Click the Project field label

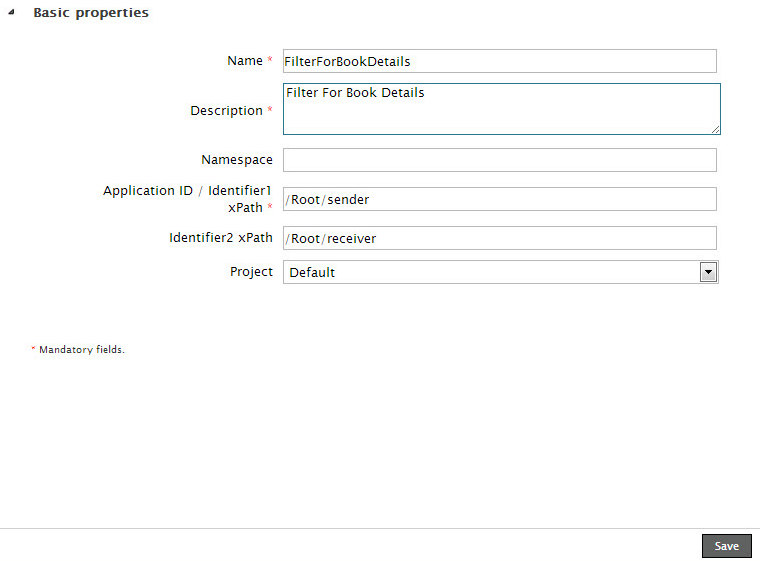(x=251, y=272)
